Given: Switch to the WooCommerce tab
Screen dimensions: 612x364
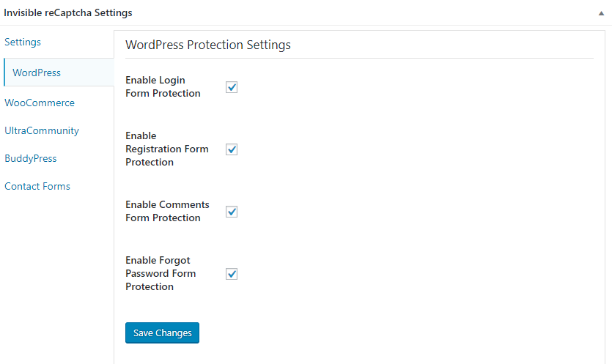Looking at the screenshot, I should point(40,103).
